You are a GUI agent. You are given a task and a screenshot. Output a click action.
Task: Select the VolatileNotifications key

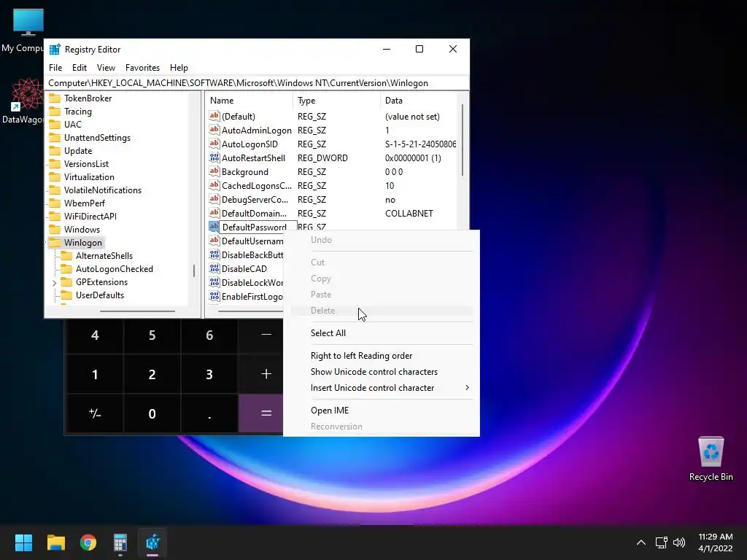pos(102,190)
